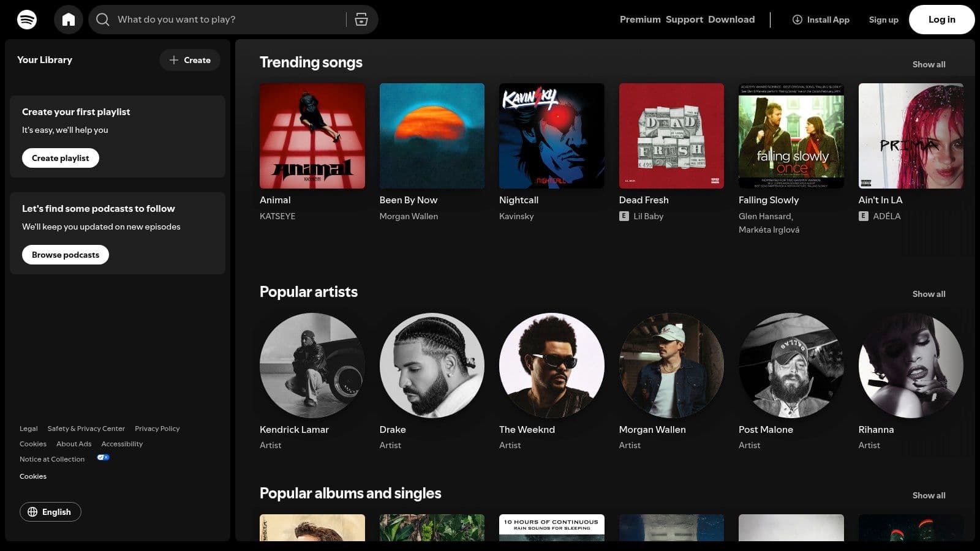Open the Animal album cover
Image resolution: width=980 pixels, height=551 pixels.
312,136
